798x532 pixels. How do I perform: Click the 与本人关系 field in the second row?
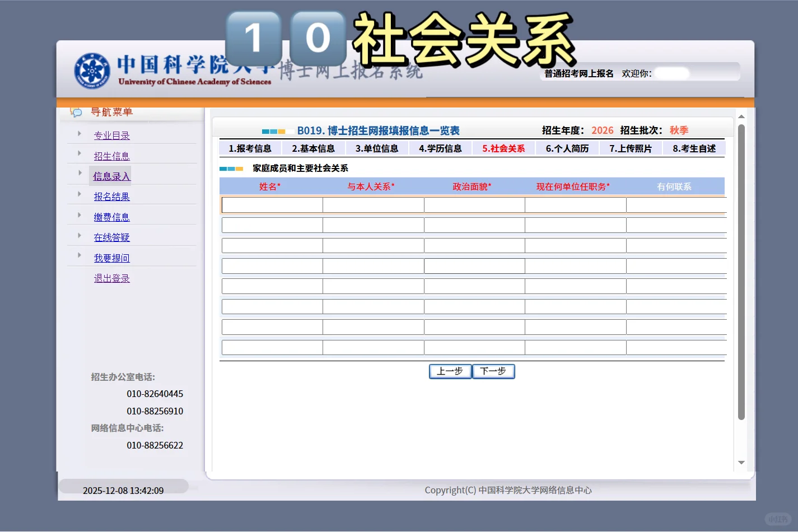tap(374, 225)
